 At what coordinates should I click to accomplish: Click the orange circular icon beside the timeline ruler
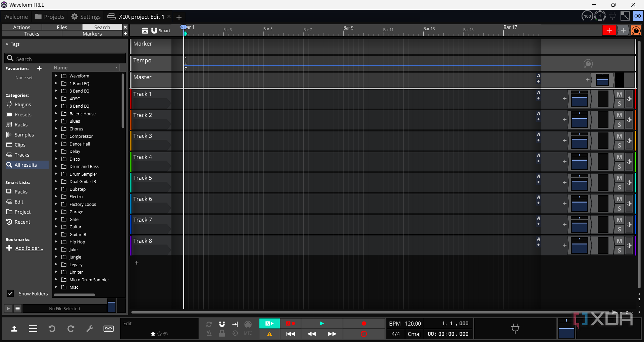636,31
